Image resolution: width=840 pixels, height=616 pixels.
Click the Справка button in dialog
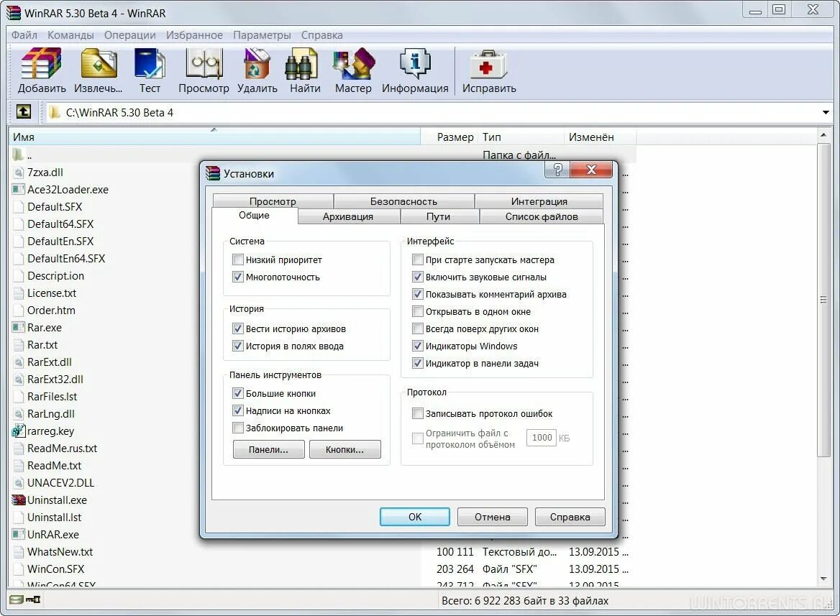pyautogui.click(x=570, y=517)
